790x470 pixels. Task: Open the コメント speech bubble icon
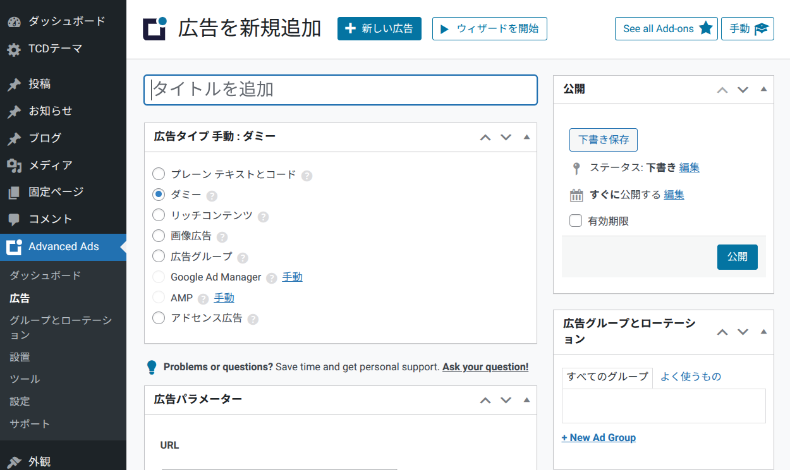coord(14,219)
